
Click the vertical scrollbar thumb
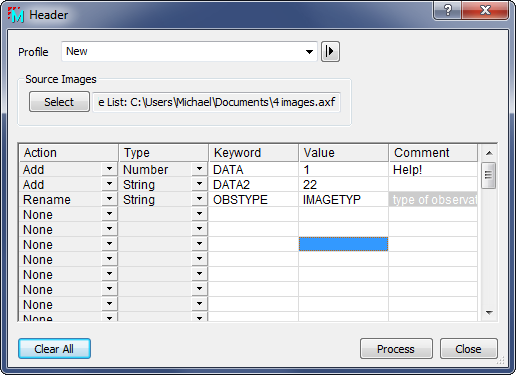489,175
